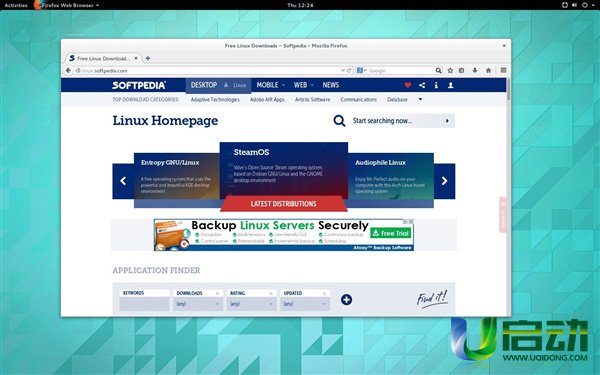Focus the KEYWORDS input field
Screen dimensions: 600x375
(x=144, y=304)
